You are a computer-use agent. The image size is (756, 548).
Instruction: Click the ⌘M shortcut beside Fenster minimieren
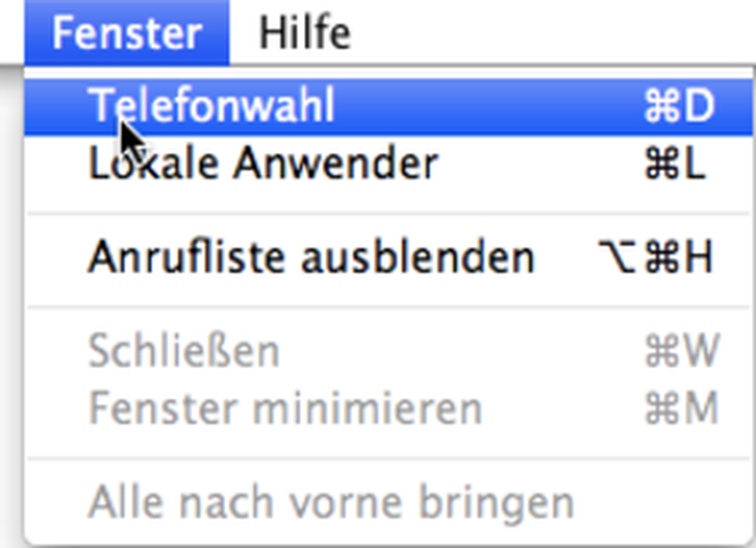[681, 409]
